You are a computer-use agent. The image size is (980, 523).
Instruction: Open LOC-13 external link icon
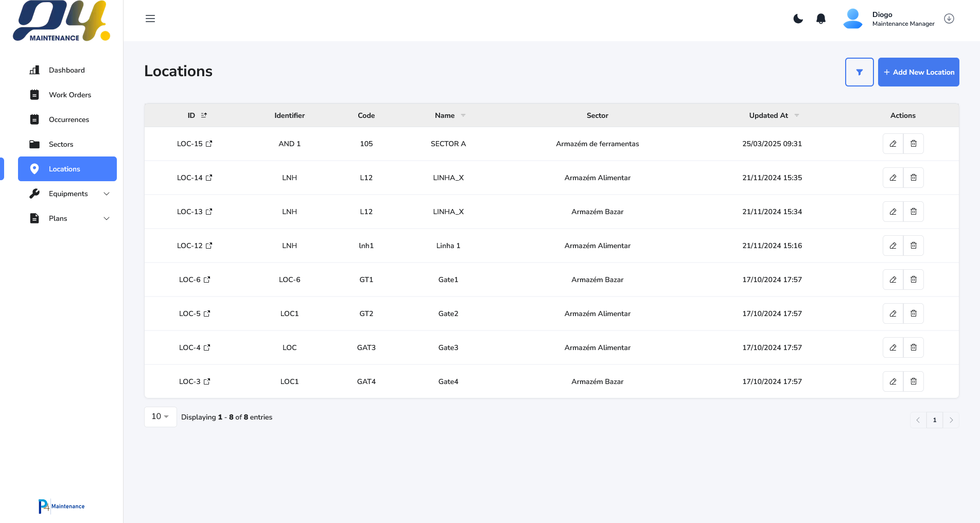[x=209, y=212]
